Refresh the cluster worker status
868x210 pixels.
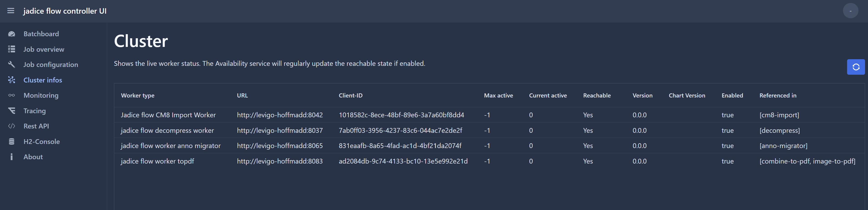855,67
